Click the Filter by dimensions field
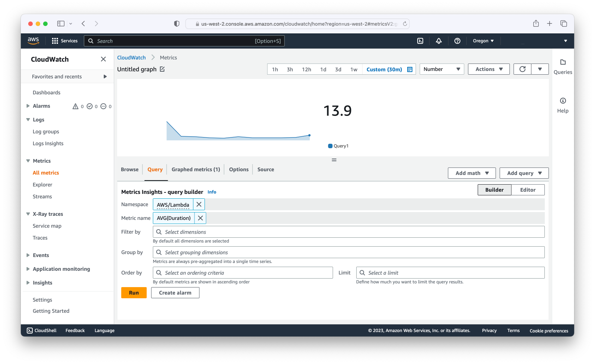Image resolution: width=595 pixels, height=364 pixels. click(x=349, y=232)
